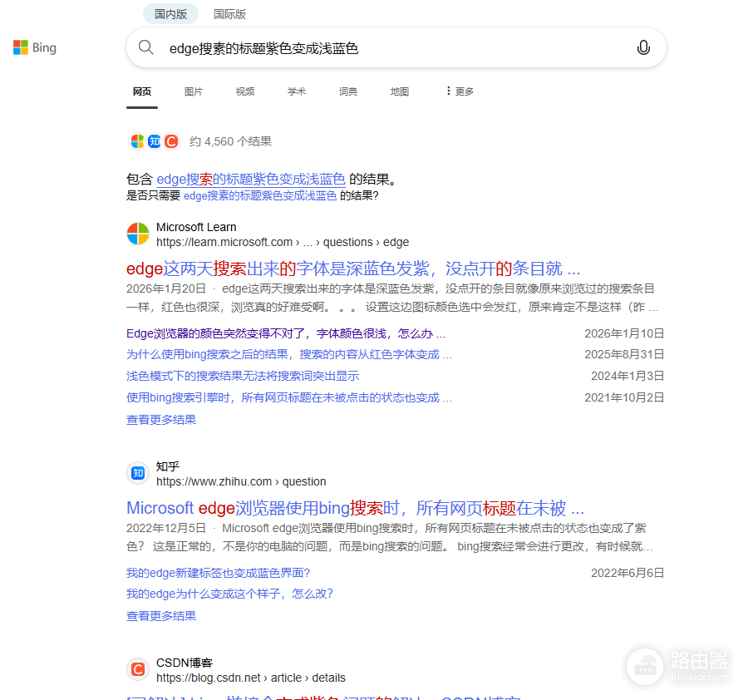The image size is (743, 700).
Task: Open link '浅色模式下的搜索结果无法将搜索词突出显示'
Action: point(243,376)
